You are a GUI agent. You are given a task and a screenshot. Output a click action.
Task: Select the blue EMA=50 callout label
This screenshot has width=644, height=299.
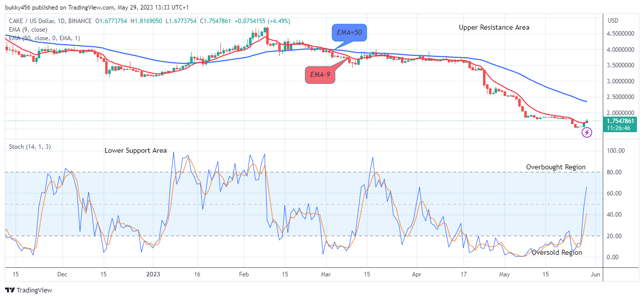point(349,33)
